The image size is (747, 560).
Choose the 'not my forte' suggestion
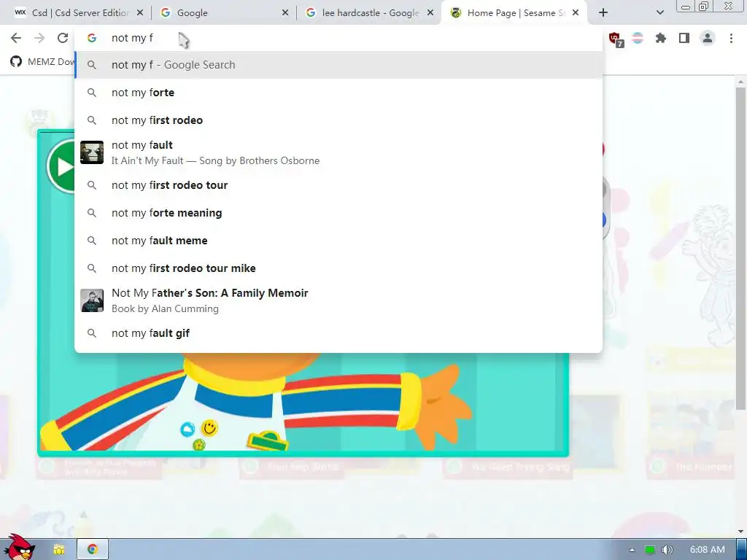coord(338,93)
